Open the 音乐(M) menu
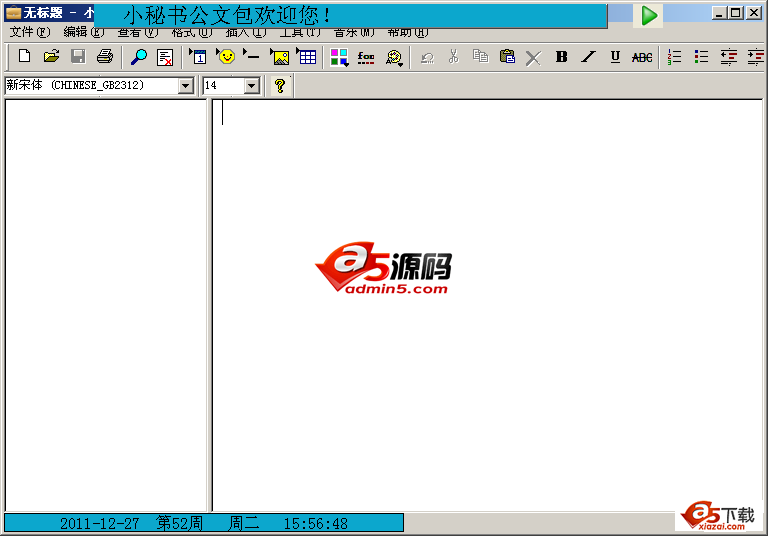768x536 pixels. click(x=354, y=33)
